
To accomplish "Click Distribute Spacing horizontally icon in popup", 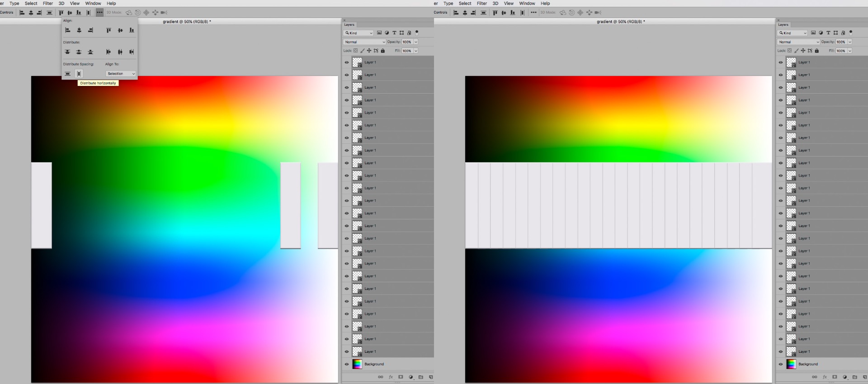I will pyautogui.click(x=79, y=74).
